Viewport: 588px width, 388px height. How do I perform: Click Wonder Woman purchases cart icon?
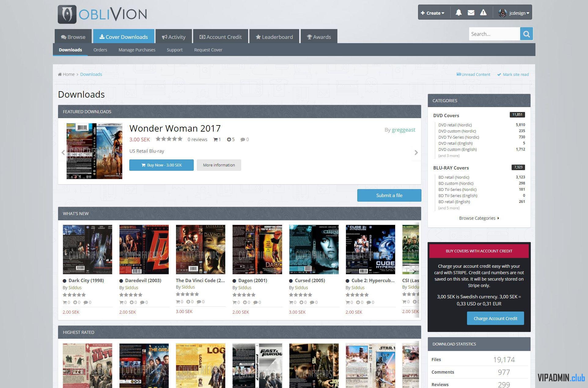[215, 140]
